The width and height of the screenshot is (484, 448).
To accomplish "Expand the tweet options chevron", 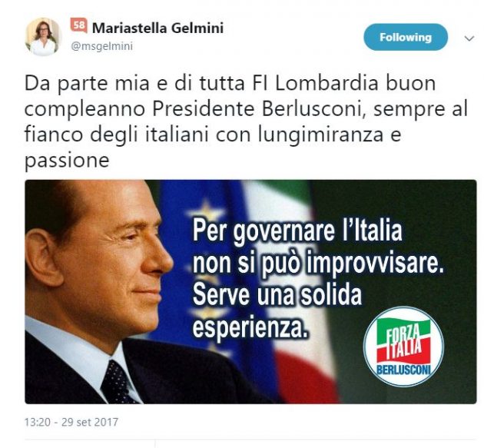I will point(469,38).
